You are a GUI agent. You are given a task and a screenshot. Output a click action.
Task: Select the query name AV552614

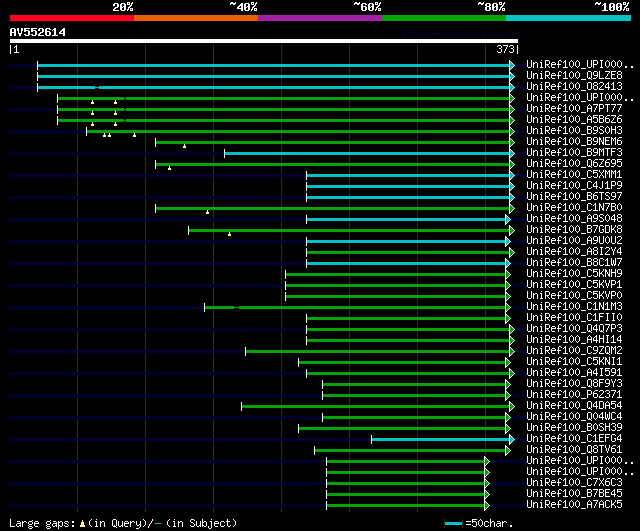[38, 32]
